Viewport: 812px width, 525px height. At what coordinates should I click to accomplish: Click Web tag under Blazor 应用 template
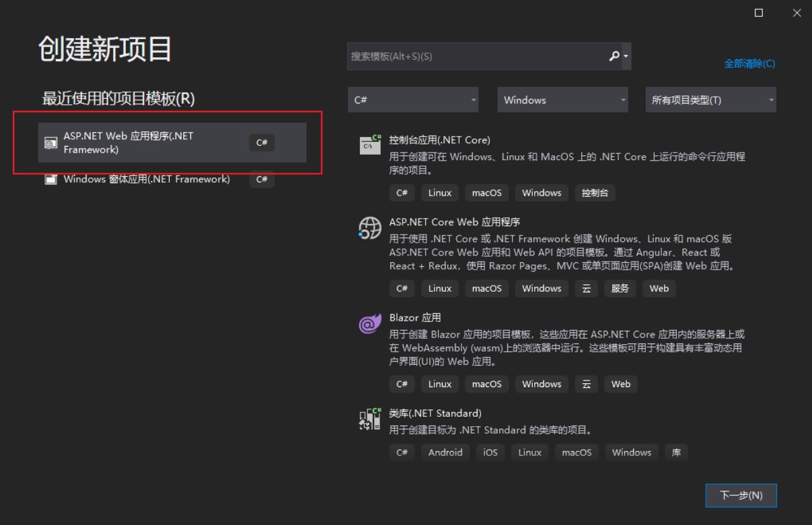click(x=621, y=384)
